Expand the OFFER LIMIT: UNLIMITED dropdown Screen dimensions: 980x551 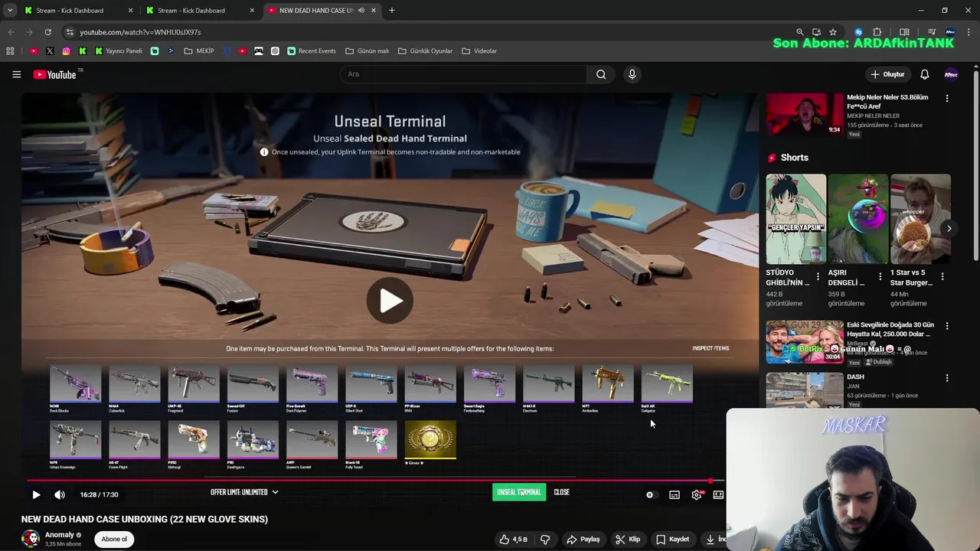[244, 492]
